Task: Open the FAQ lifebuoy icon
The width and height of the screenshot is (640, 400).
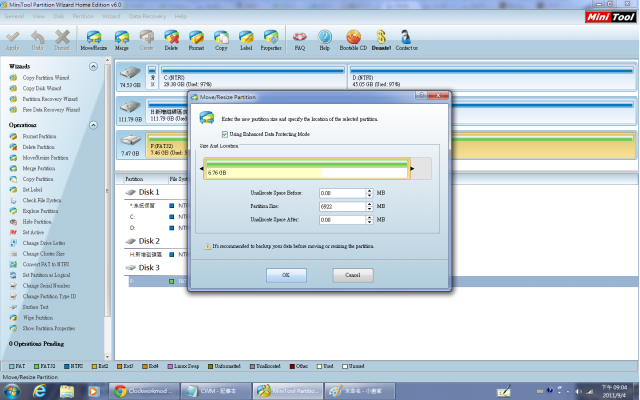Action: (300, 40)
